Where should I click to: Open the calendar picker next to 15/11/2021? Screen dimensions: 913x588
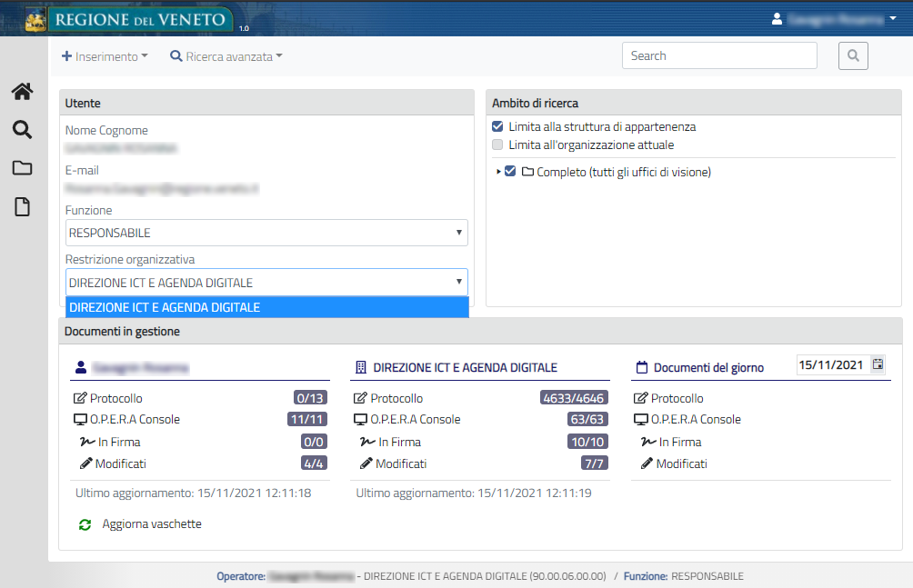click(x=878, y=364)
